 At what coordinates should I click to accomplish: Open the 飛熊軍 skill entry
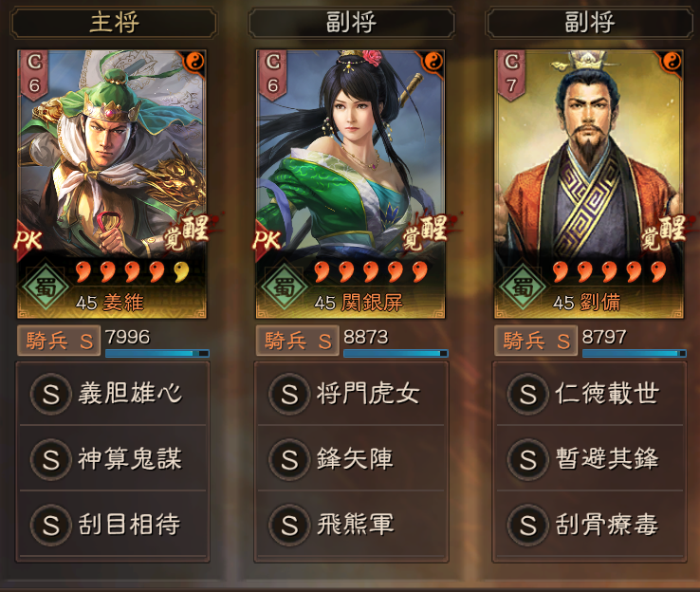(x=351, y=524)
